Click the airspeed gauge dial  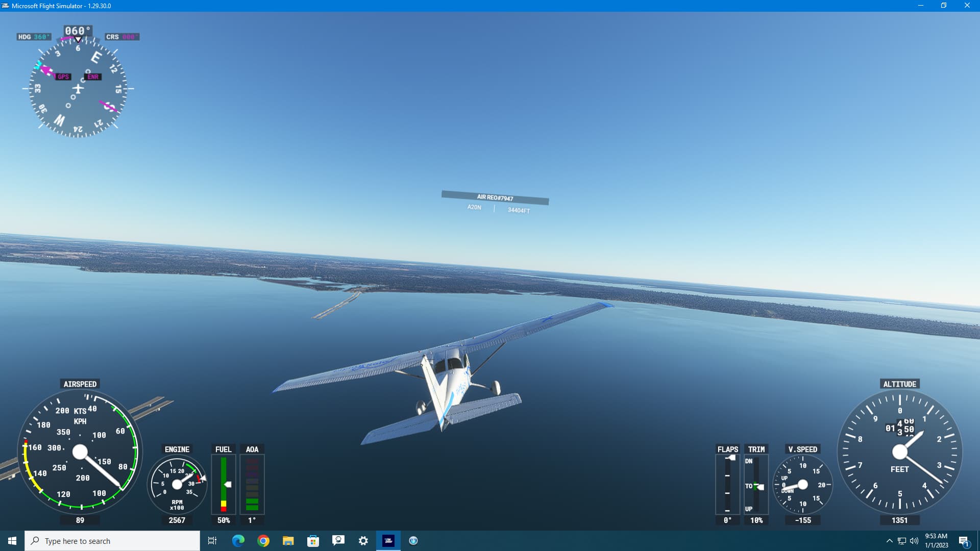80,452
